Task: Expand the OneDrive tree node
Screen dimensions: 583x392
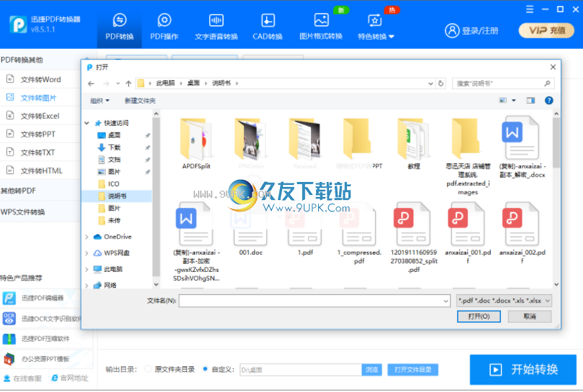Action: pyautogui.click(x=86, y=237)
